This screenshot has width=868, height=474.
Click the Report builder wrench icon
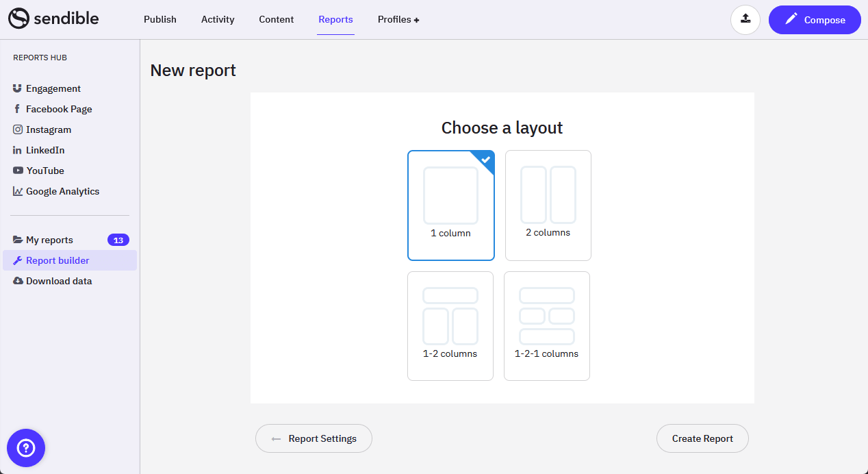click(16, 260)
